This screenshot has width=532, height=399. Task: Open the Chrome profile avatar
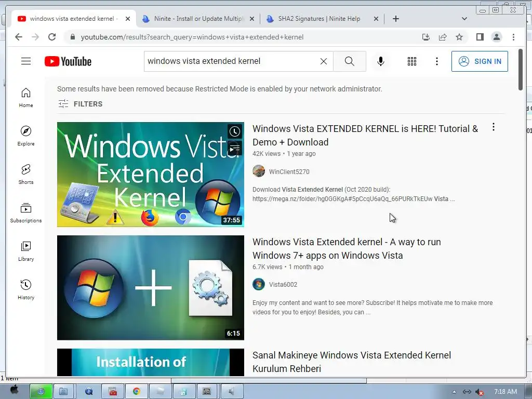coord(496,37)
